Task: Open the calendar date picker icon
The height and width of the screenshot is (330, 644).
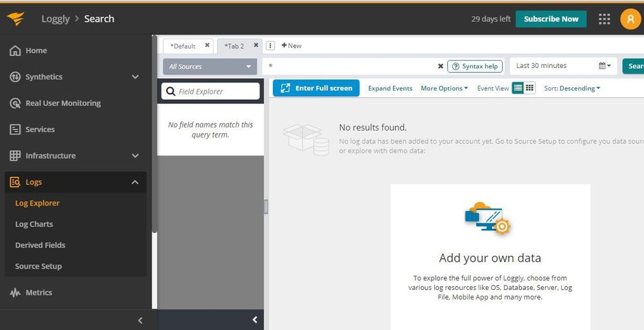Action: [x=605, y=66]
